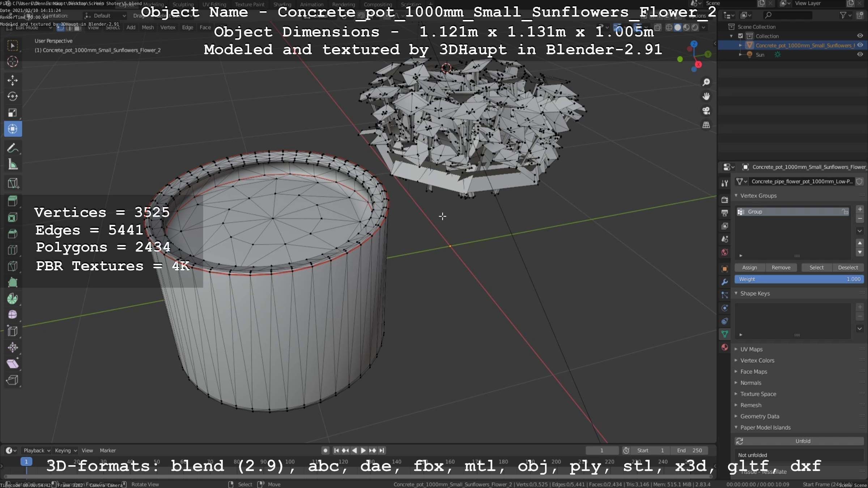Viewport: 868px width, 488px height.
Task: Click the pan view hand icon
Action: click(706, 97)
